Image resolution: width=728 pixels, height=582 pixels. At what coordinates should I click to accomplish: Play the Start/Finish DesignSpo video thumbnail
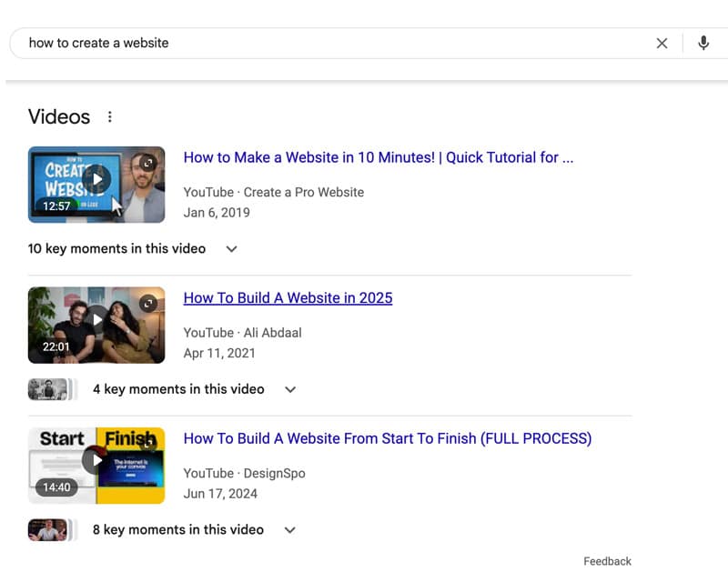click(96, 466)
